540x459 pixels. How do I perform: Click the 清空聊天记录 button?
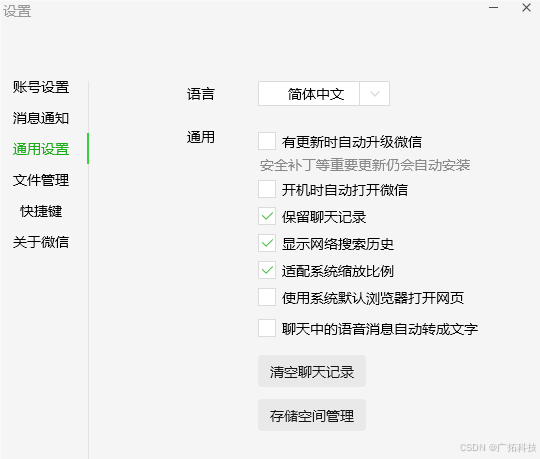tap(312, 371)
